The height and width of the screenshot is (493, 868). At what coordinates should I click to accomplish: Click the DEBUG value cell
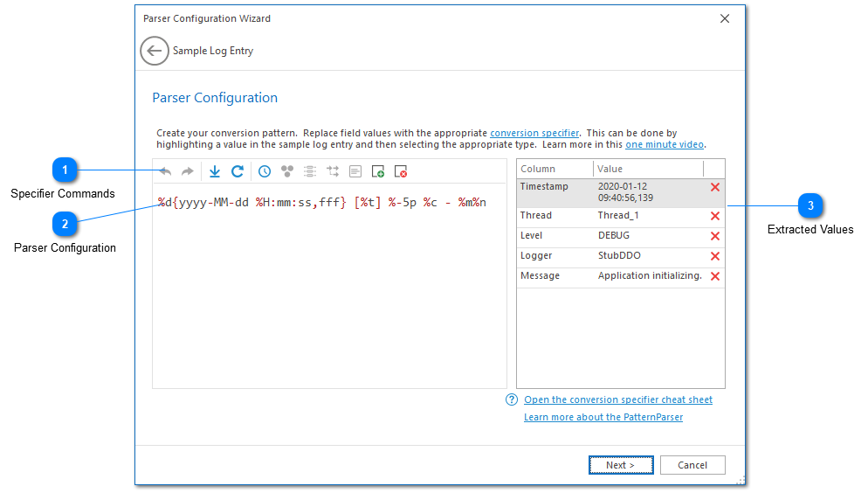(613, 235)
